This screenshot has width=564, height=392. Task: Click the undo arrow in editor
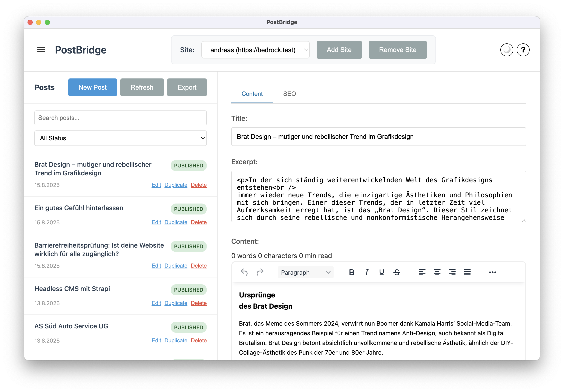click(244, 272)
